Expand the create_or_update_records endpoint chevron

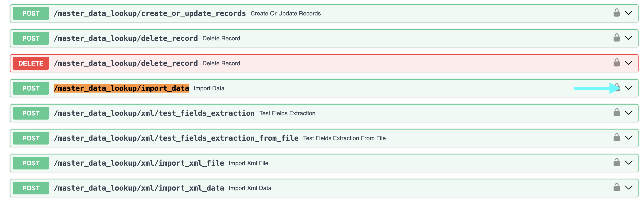coord(628,13)
